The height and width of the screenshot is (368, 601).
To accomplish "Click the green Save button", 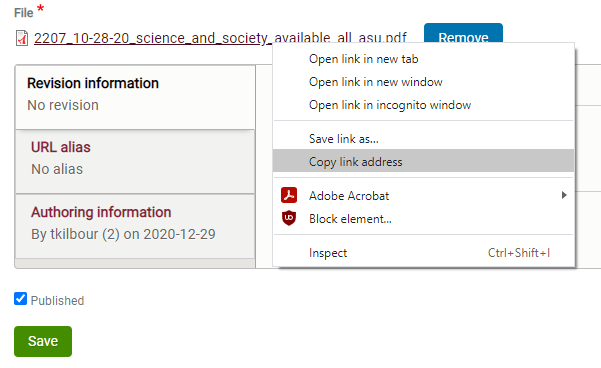I will 43,341.
